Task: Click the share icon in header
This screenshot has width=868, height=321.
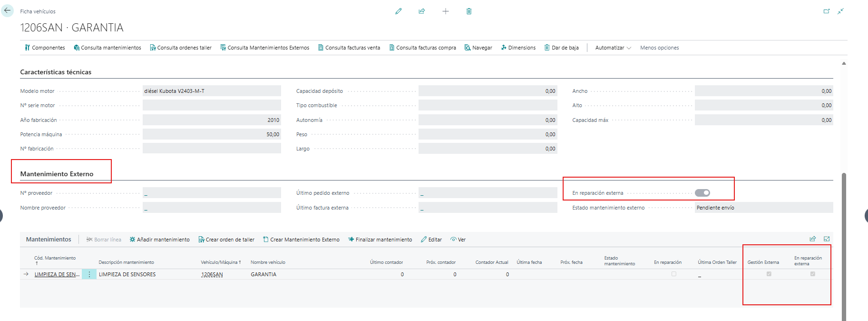Action: point(422,11)
